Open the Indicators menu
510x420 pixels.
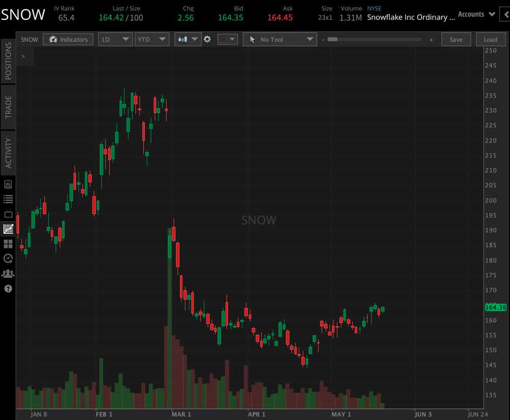coord(68,39)
